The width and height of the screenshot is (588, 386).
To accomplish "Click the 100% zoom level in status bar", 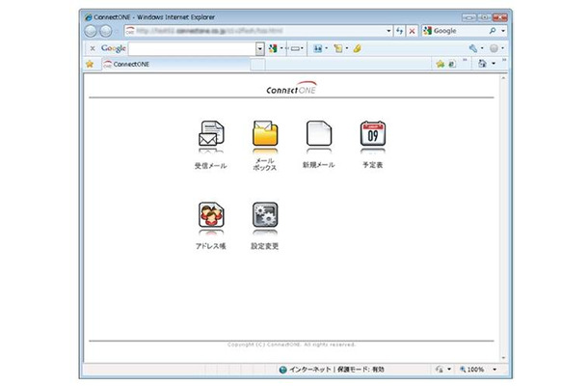I will pyautogui.click(x=475, y=370).
